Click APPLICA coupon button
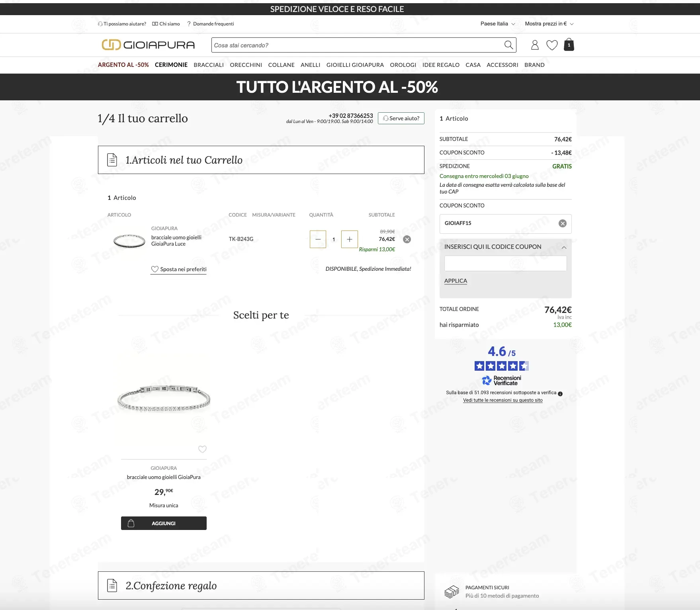700x610 pixels. pos(456,281)
